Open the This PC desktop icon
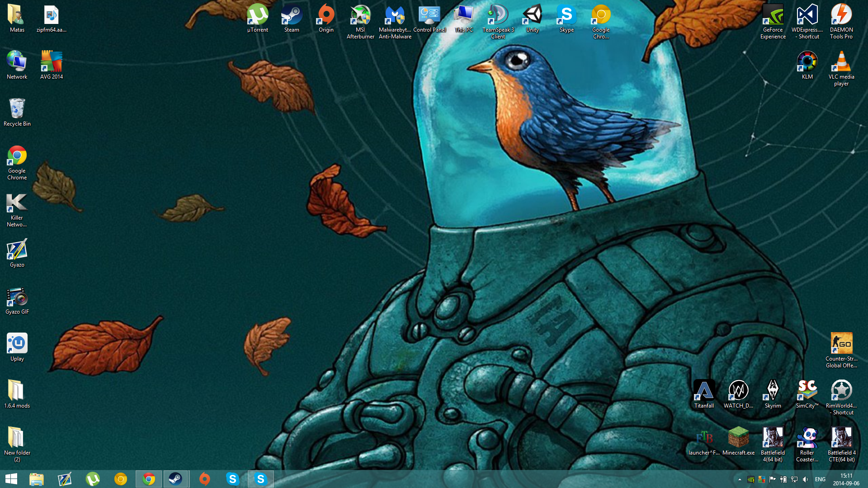Image resolution: width=868 pixels, height=488 pixels. [x=464, y=18]
